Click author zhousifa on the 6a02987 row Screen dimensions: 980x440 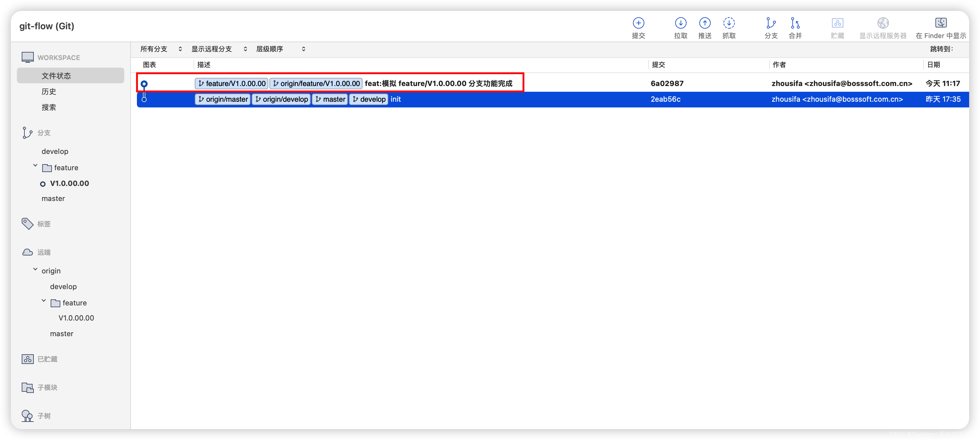click(842, 84)
